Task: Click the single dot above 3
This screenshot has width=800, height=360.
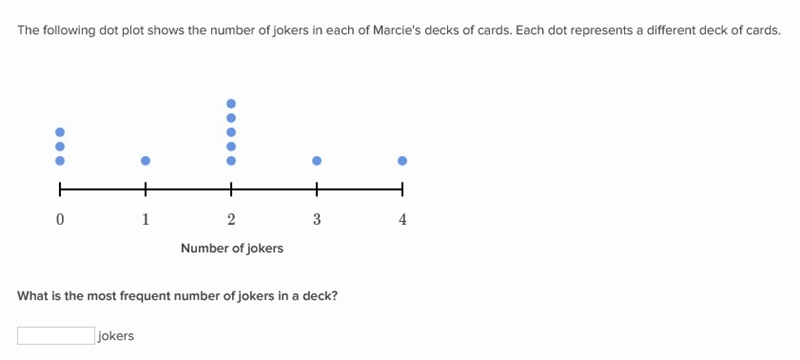Action: point(317,161)
